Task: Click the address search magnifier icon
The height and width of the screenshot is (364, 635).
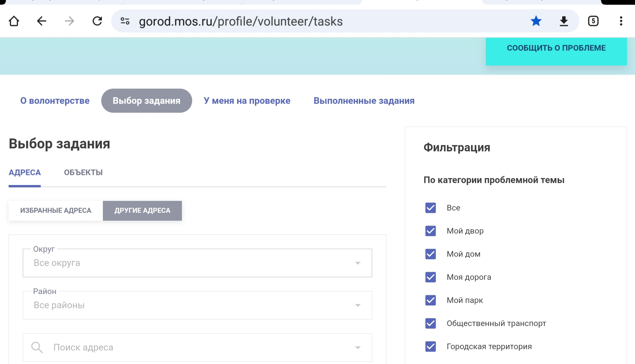Action: [x=37, y=347]
